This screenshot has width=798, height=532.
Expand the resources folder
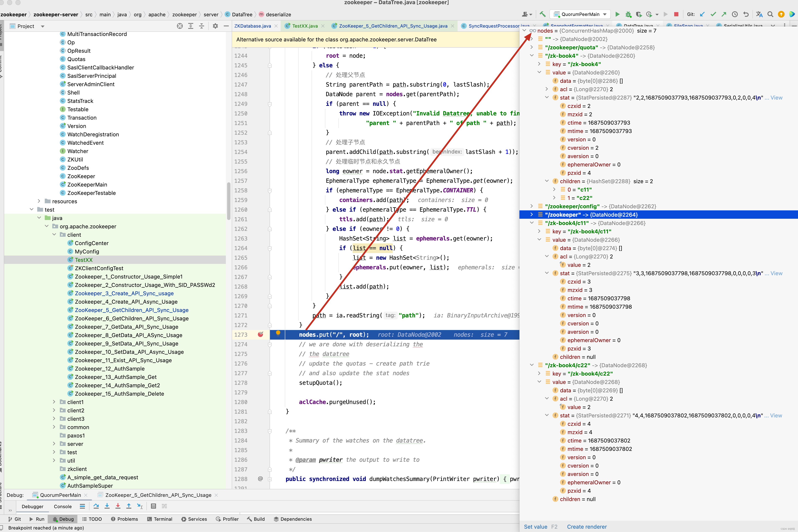tap(39, 201)
